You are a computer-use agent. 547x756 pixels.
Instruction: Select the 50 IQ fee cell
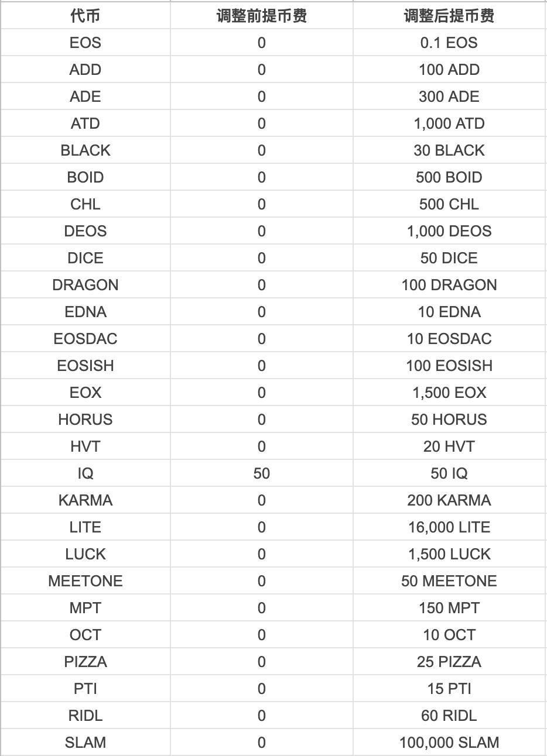(449, 473)
